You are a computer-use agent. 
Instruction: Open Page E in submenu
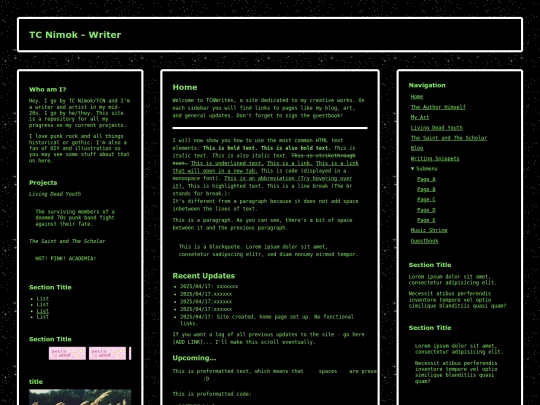426,220
